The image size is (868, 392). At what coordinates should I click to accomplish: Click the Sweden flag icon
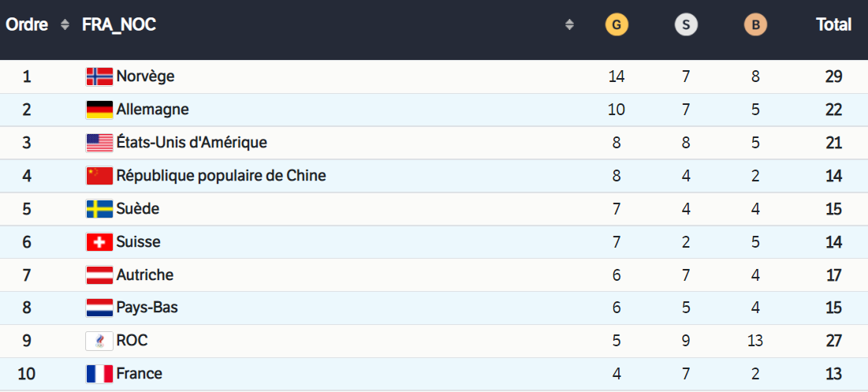point(99,209)
